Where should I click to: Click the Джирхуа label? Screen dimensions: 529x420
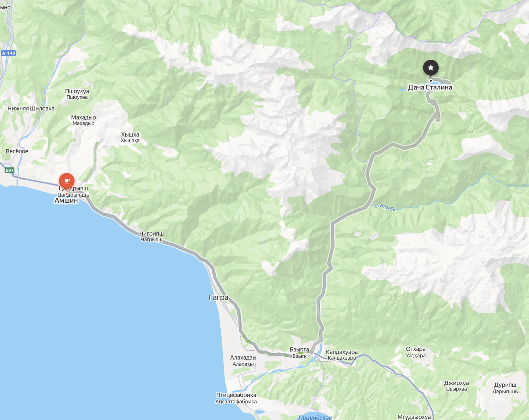tap(456, 383)
